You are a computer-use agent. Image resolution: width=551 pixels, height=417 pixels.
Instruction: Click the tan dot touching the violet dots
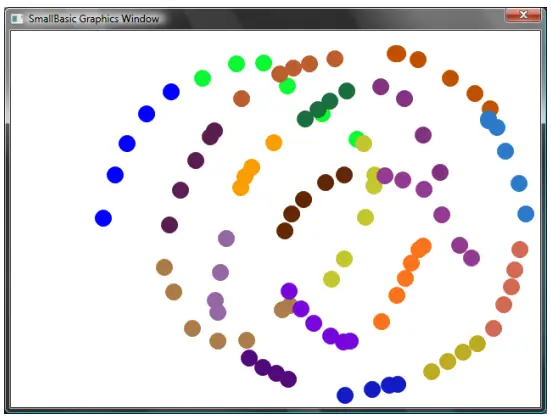(284, 308)
